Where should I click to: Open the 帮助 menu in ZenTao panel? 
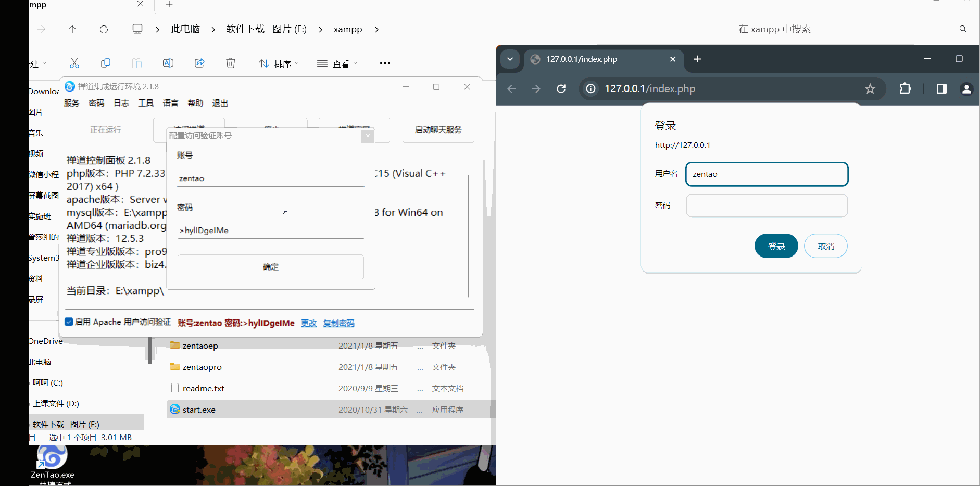click(x=195, y=103)
